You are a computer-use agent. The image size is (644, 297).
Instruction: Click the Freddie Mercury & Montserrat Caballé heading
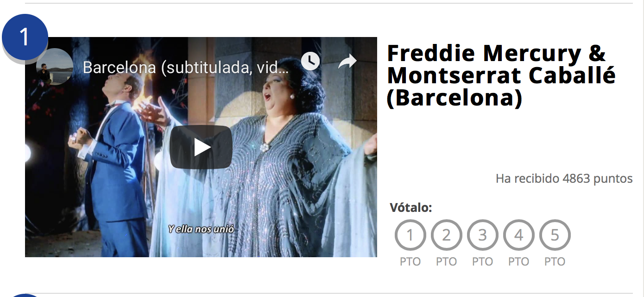click(x=501, y=75)
